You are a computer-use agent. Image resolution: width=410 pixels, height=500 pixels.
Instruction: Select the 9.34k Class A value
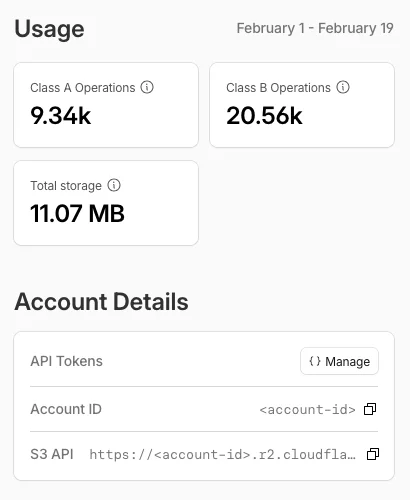point(61,116)
